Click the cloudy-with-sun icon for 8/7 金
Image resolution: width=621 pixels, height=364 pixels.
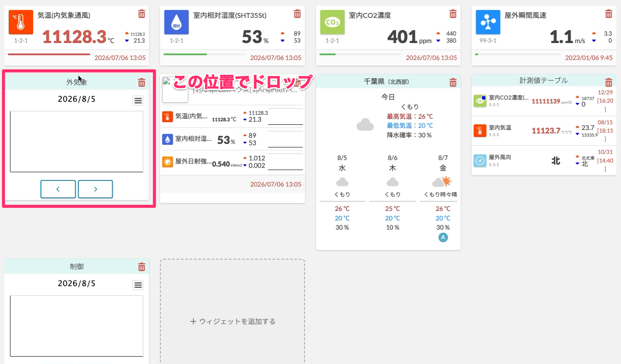click(442, 182)
